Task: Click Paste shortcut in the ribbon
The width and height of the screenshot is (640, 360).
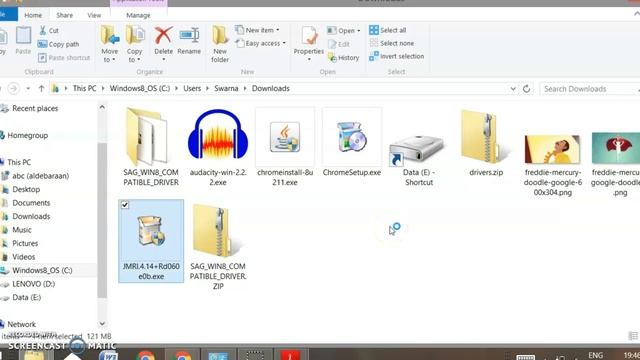Action: 64,58
